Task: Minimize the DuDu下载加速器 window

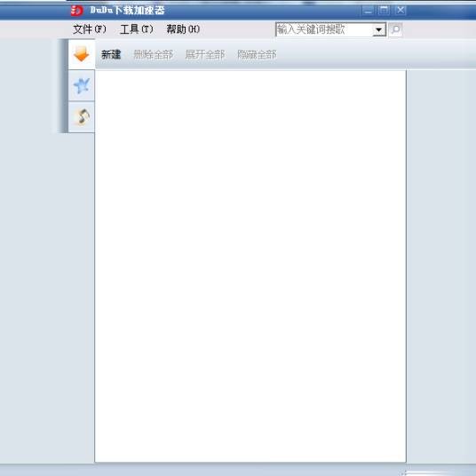Action: tap(368, 11)
